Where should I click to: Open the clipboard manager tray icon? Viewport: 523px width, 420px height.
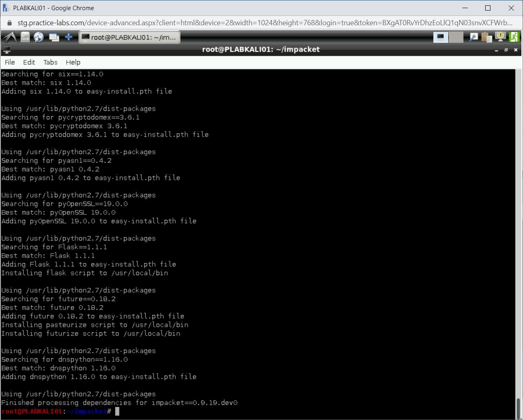click(x=486, y=37)
